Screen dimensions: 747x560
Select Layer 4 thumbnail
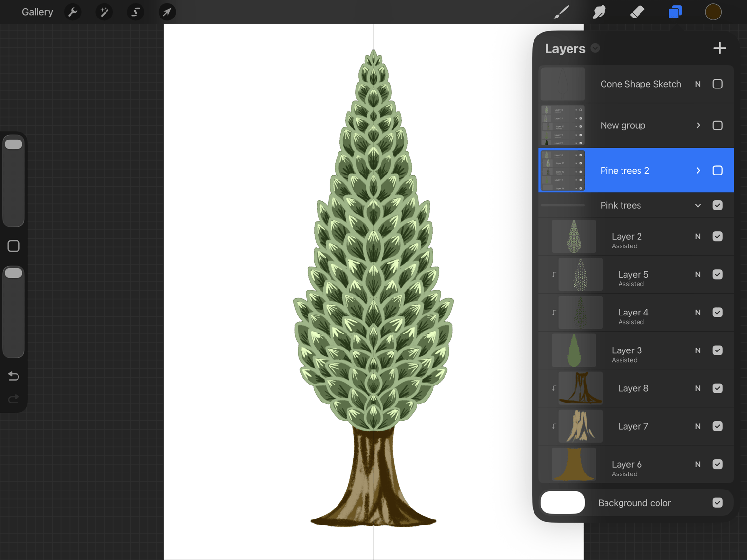click(581, 312)
